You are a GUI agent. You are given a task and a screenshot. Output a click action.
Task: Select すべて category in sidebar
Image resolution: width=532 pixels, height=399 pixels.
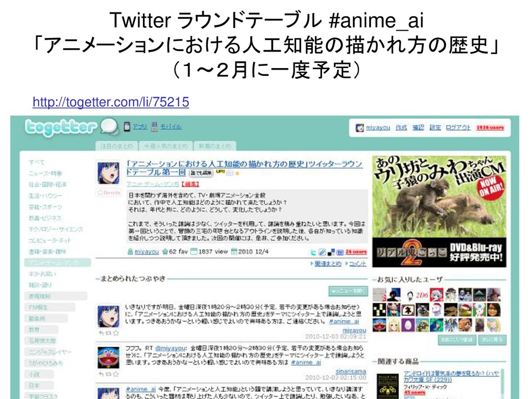pos(37,162)
